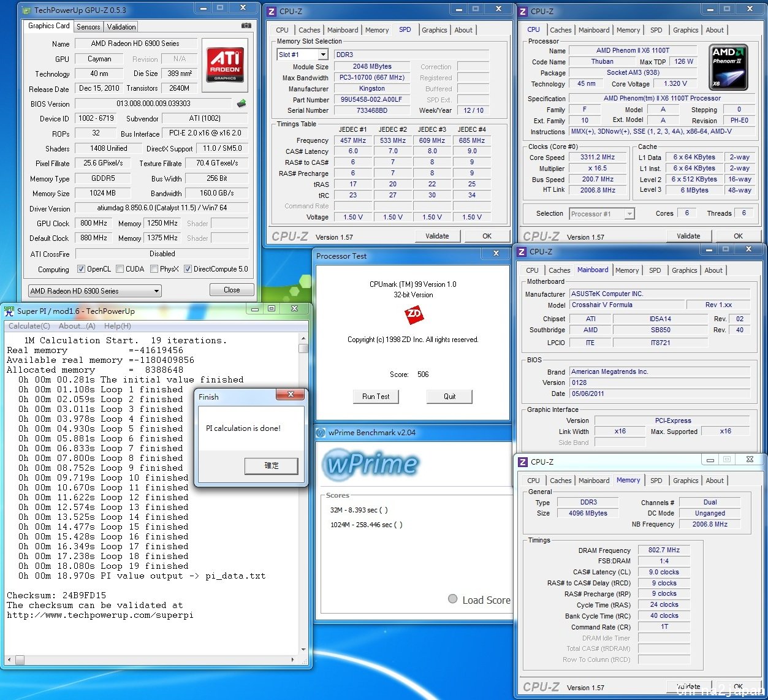Image resolution: width=768 pixels, height=700 pixels.
Task: Click the red ZD logo in Processor Test
Action: point(413,314)
